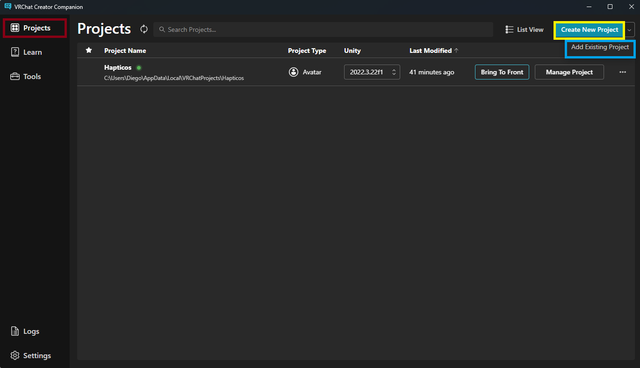Toggle the List View layout
This screenshot has width=640, height=368.
click(524, 29)
